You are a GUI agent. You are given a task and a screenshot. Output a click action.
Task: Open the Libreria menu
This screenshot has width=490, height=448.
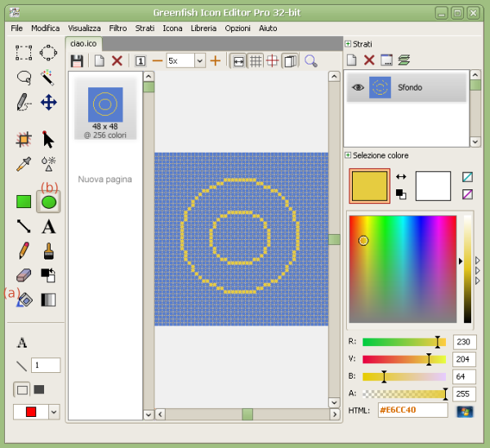click(203, 28)
